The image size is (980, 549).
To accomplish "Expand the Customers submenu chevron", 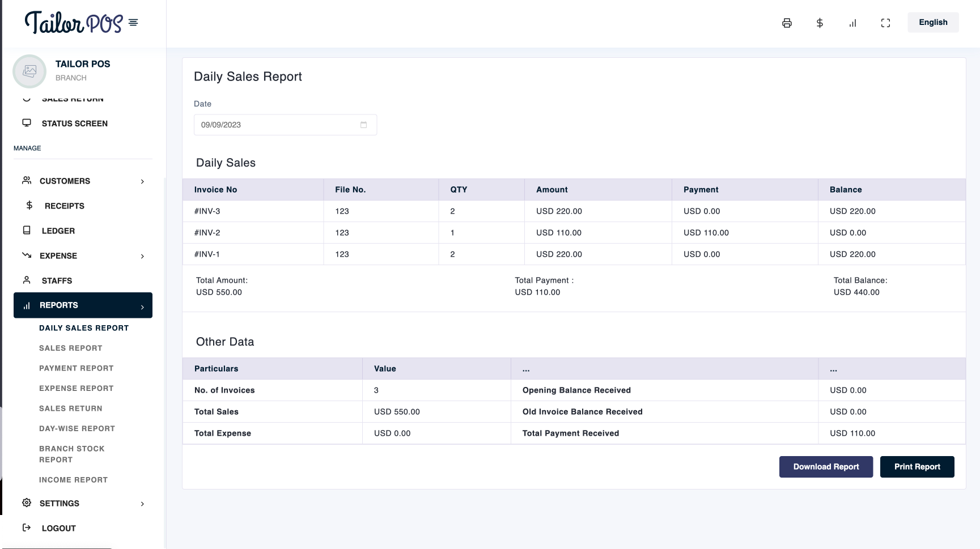I will click(x=142, y=181).
